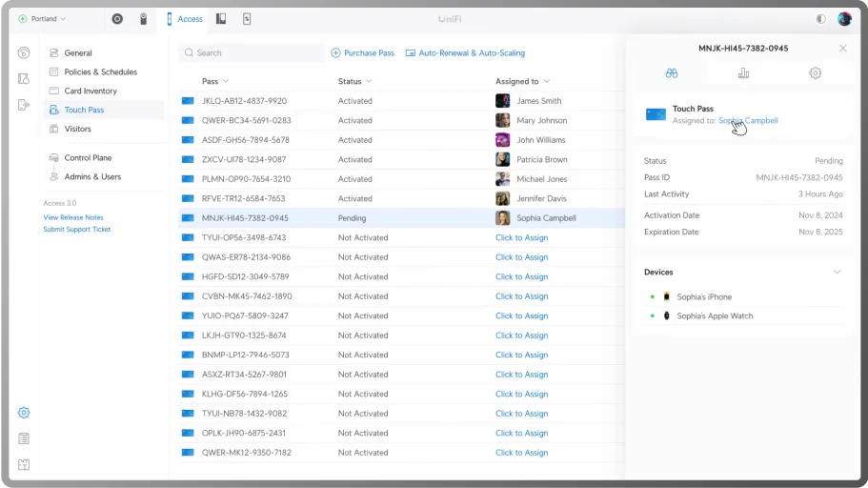Click Patricia Brown's avatar thumbnail
The image size is (868, 488).
tap(503, 159)
